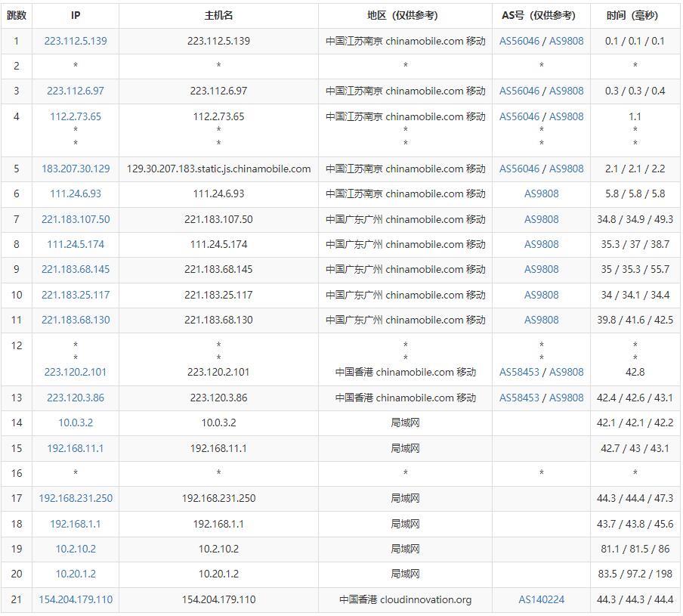This screenshot has height=616, width=683.
Task: Select the hostname cell 192.168.231.250 in 主机名 column
Action: (x=218, y=498)
